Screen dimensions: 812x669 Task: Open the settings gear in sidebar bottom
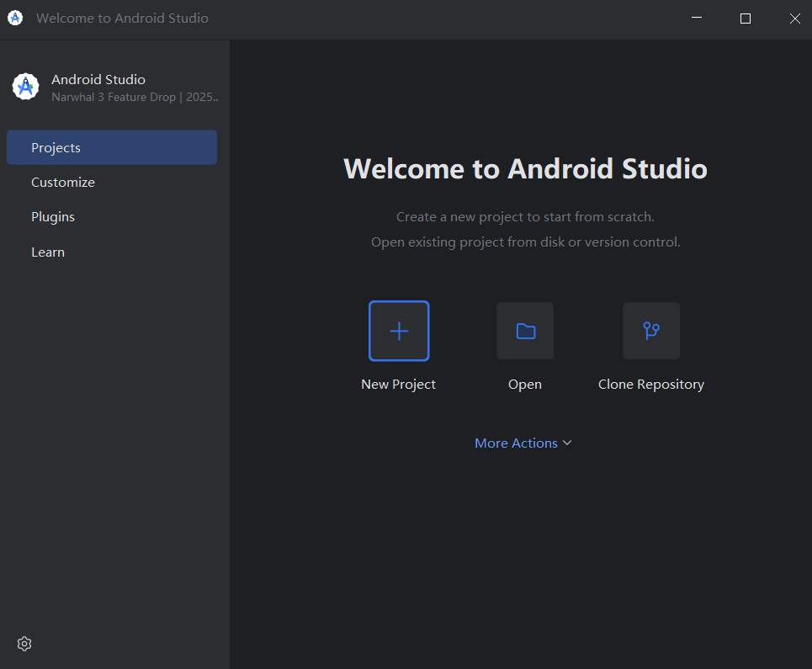point(24,644)
